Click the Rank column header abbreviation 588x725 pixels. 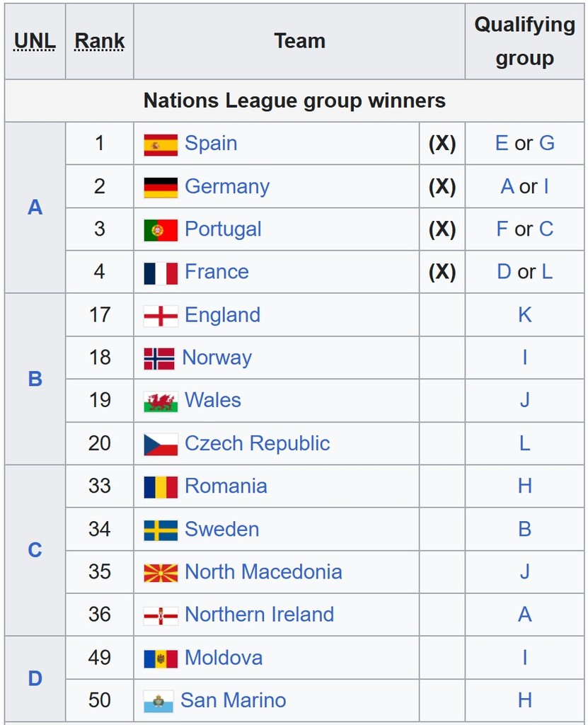99,40
